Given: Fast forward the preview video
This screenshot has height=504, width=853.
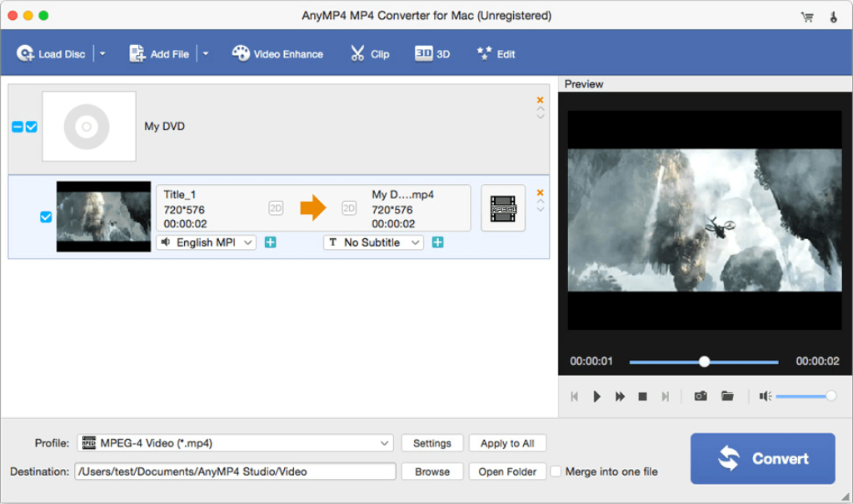Looking at the screenshot, I should pos(620,397).
